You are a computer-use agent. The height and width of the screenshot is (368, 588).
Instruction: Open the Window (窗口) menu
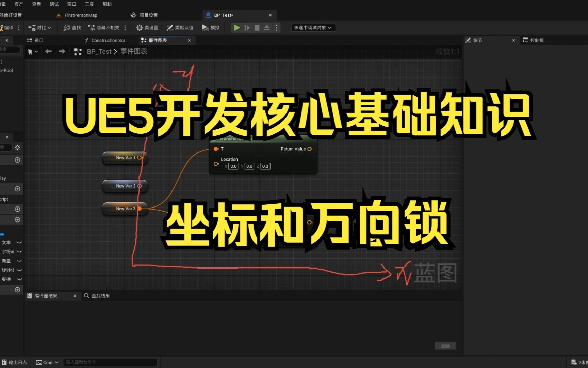71,4
